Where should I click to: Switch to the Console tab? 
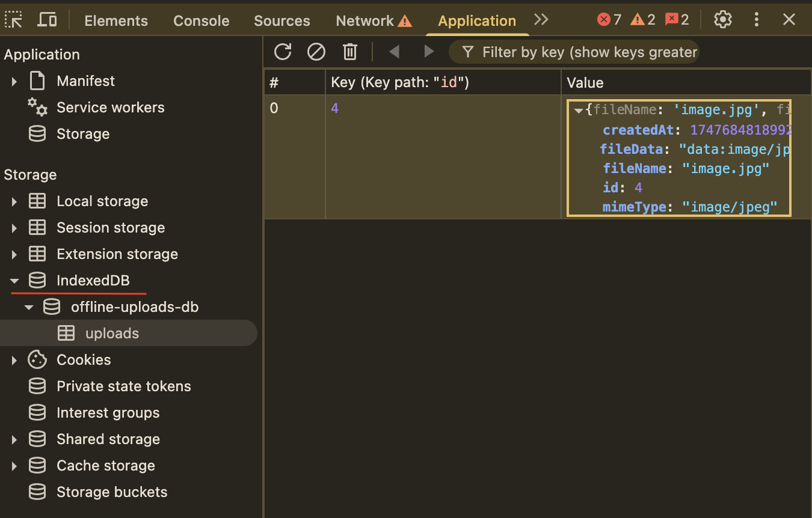201,20
